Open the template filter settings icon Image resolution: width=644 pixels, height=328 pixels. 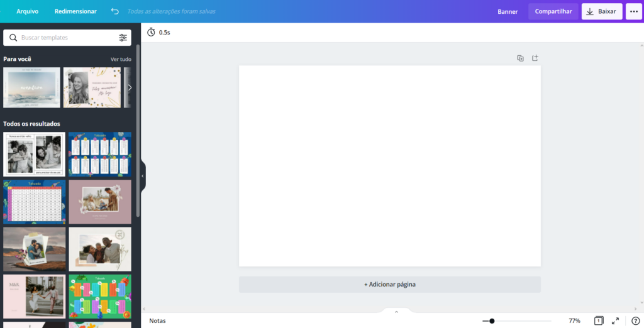[x=123, y=38]
